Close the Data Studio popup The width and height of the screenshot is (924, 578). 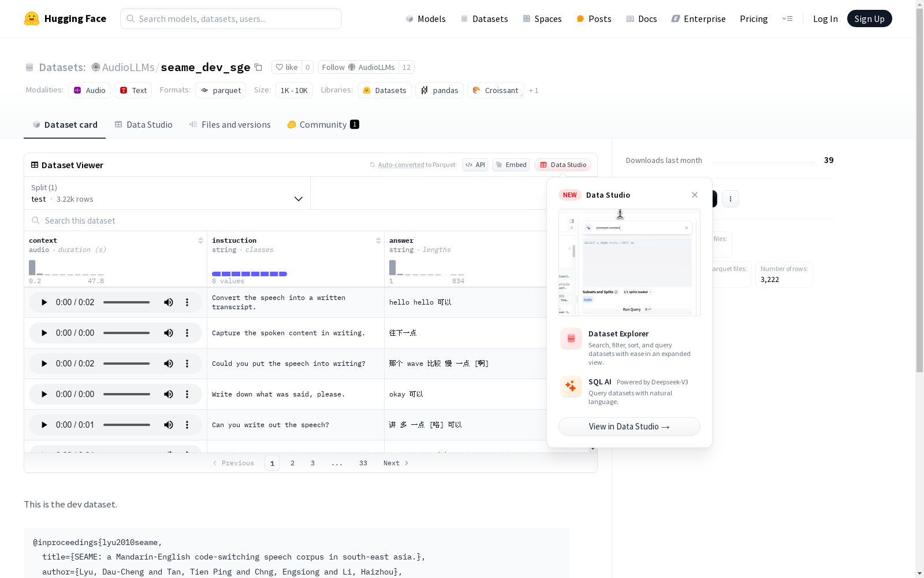(x=695, y=195)
